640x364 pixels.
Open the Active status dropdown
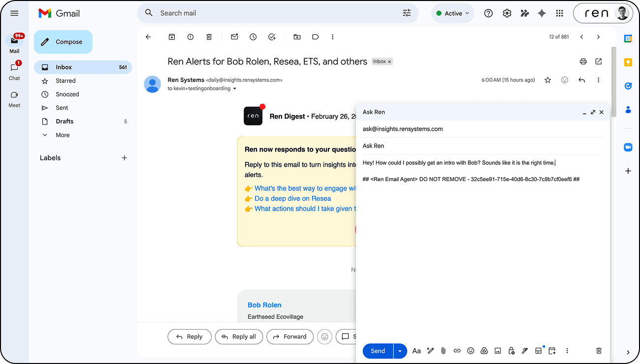[452, 13]
